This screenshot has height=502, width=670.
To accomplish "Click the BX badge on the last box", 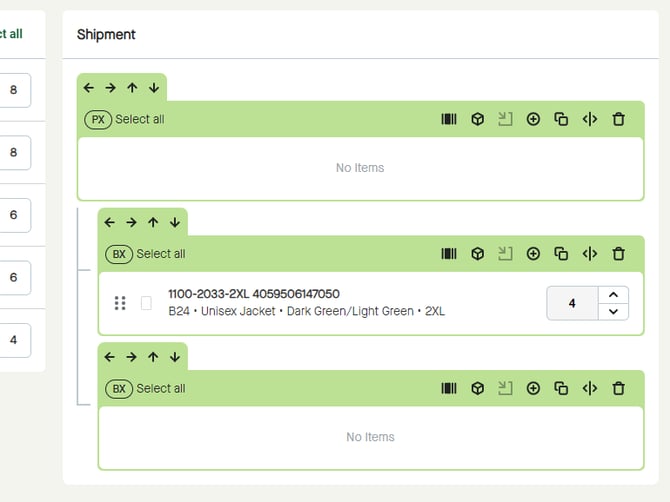I will tap(119, 389).
